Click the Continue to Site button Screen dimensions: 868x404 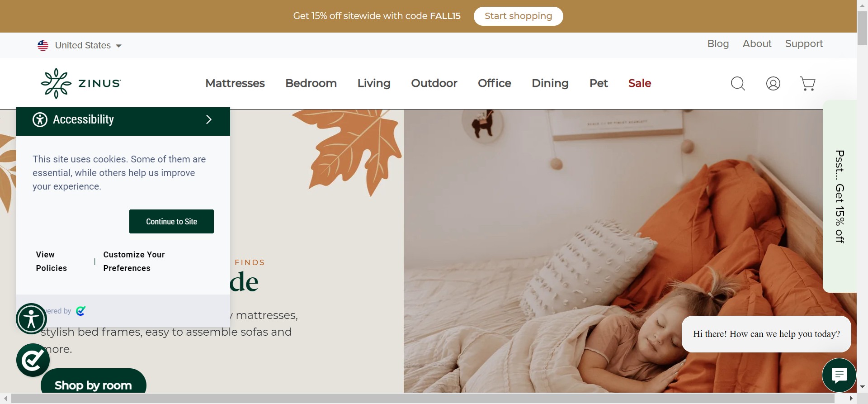tap(171, 221)
